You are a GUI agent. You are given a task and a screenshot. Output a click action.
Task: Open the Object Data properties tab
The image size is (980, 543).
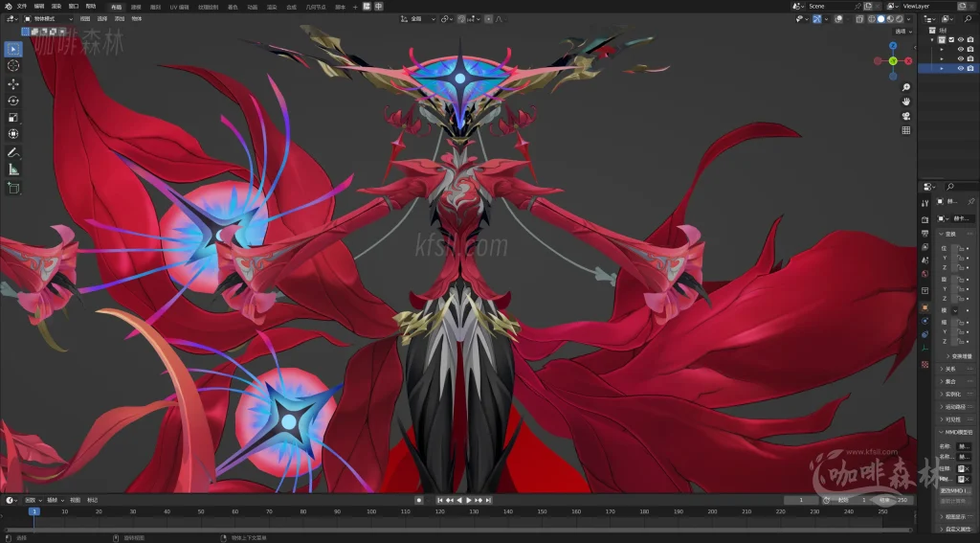click(x=924, y=349)
